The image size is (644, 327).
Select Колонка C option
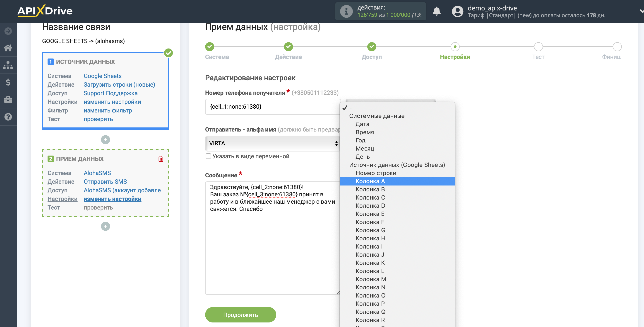pos(397,198)
